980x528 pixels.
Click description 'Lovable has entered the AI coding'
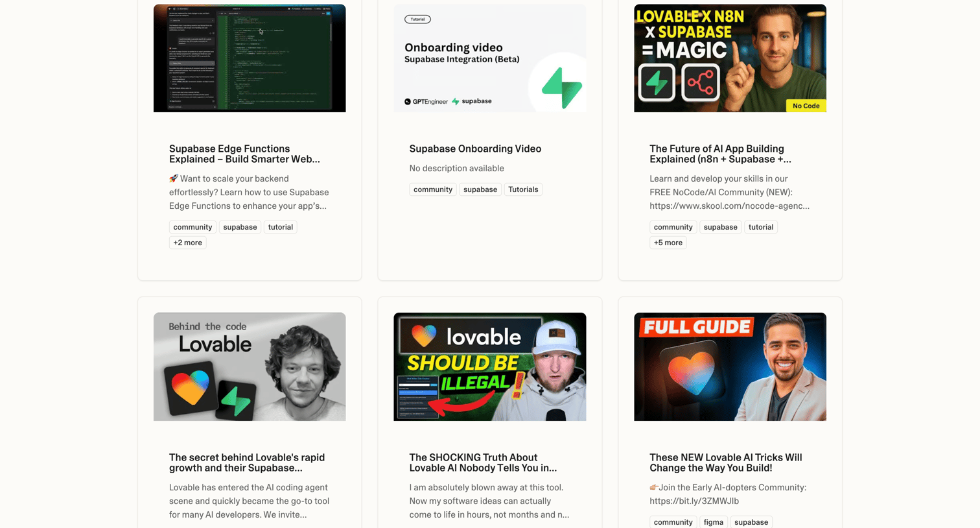pyautogui.click(x=249, y=501)
